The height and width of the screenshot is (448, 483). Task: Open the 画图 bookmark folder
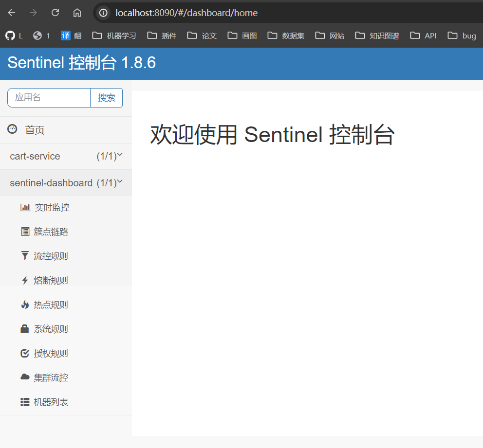tap(242, 36)
